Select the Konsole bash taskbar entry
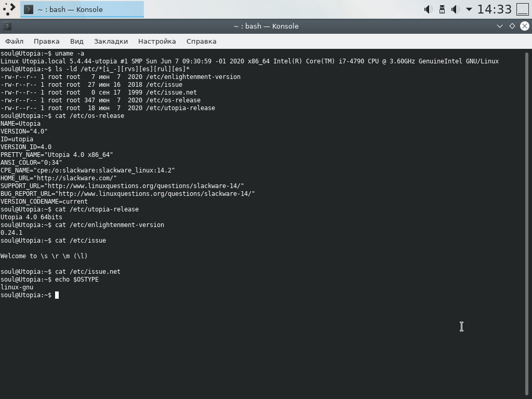532x399 pixels. click(x=82, y=9)
